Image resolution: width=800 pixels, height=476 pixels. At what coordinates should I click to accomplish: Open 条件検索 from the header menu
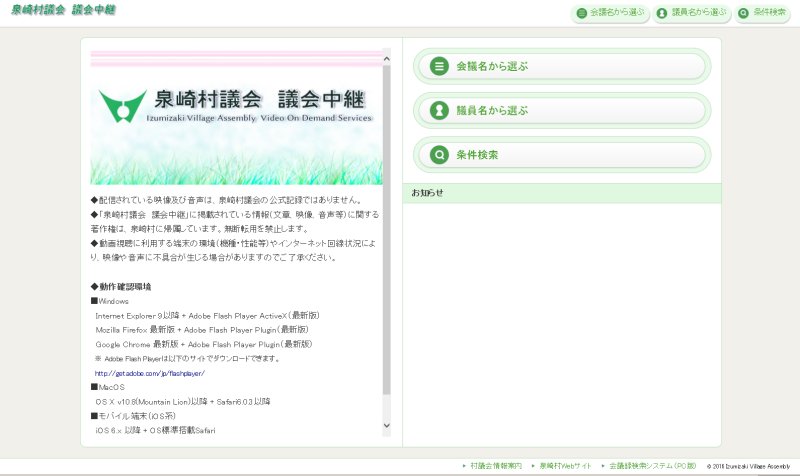(x=769, y=14)
